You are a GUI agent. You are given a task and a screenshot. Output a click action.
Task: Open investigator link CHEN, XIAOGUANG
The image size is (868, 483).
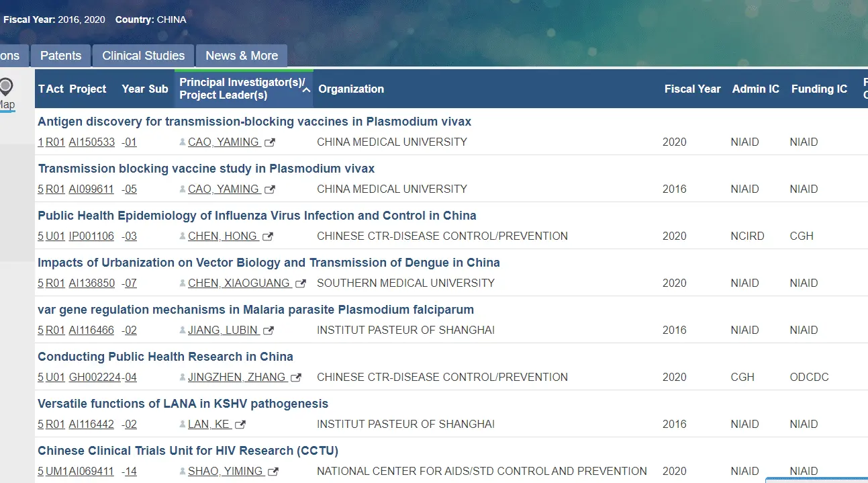tap(239, 283)
